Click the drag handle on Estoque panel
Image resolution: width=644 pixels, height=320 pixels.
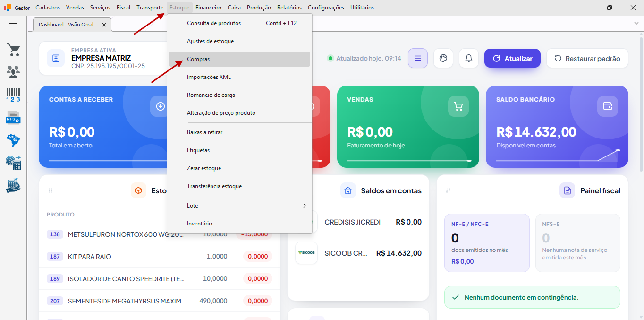[51, 190]
